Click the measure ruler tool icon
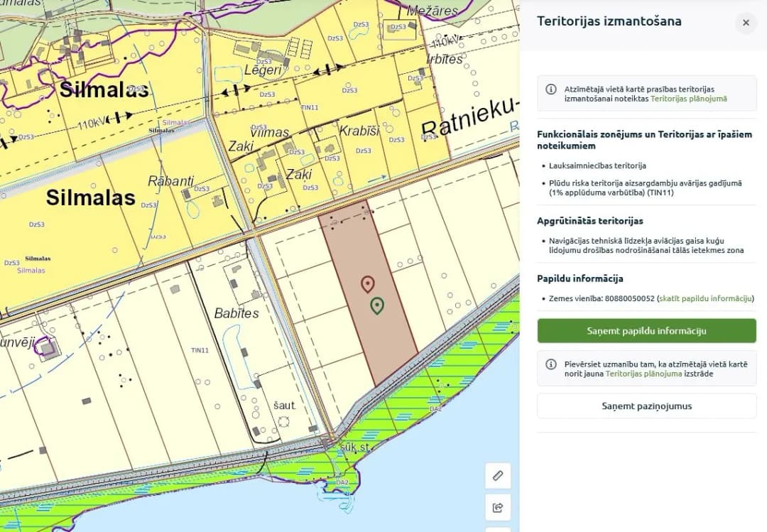767x532 pixels. coord(497,475)
